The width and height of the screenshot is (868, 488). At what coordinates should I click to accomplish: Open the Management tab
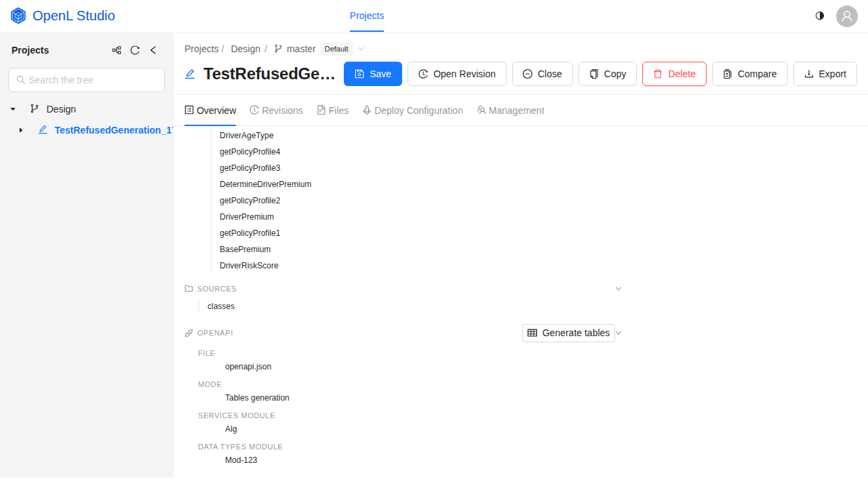point(511,110)
